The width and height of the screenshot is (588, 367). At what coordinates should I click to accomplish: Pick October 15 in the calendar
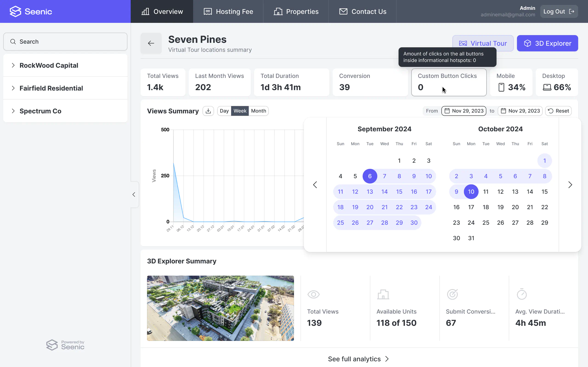[544, 192]
